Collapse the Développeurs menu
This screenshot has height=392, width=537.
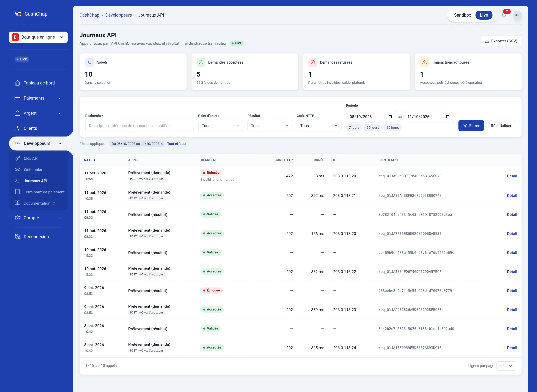(x=38, y=143)
